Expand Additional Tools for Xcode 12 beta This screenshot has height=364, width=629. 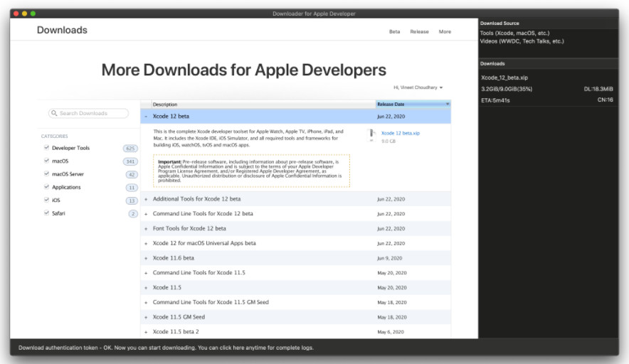(x=146, y=199)
